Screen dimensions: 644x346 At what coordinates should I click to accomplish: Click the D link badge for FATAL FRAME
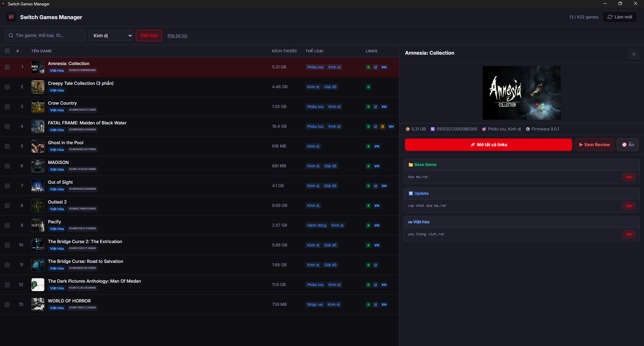coord(382,126)
